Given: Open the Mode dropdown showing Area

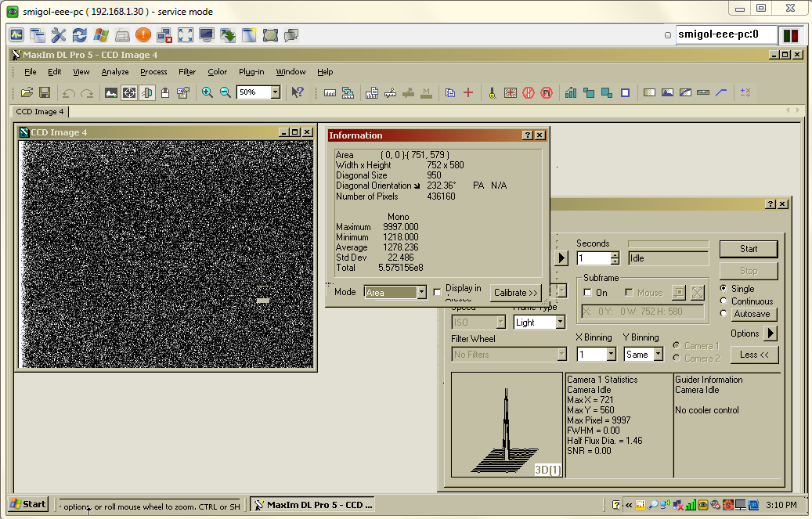Looking at the screenshot, I should 421,293.
